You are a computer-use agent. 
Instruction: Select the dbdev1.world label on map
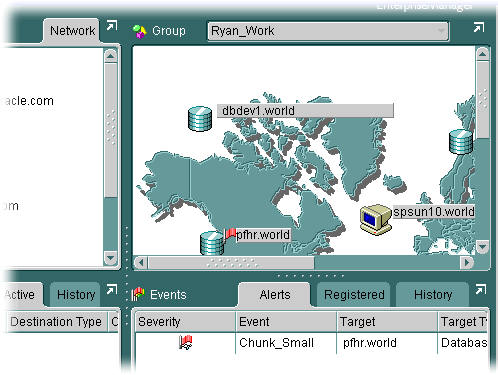(305, 111)
